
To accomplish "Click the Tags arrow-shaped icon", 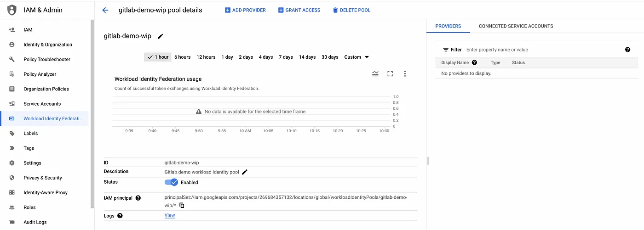I will [12, 148].
